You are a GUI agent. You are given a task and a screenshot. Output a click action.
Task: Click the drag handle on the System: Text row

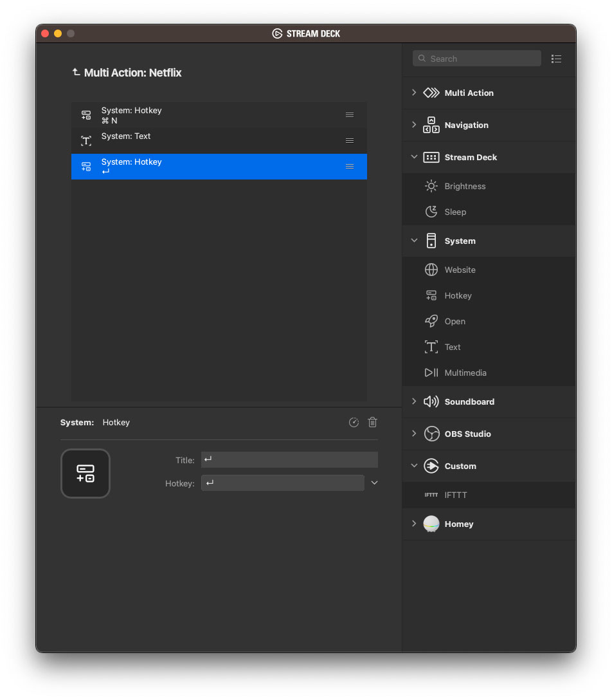click(x=350, y=141)
